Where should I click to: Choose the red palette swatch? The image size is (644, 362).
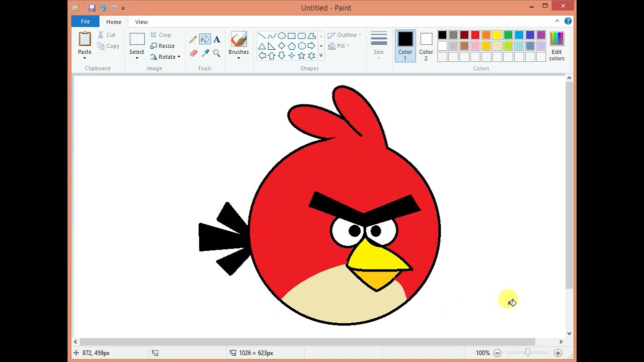475,35
